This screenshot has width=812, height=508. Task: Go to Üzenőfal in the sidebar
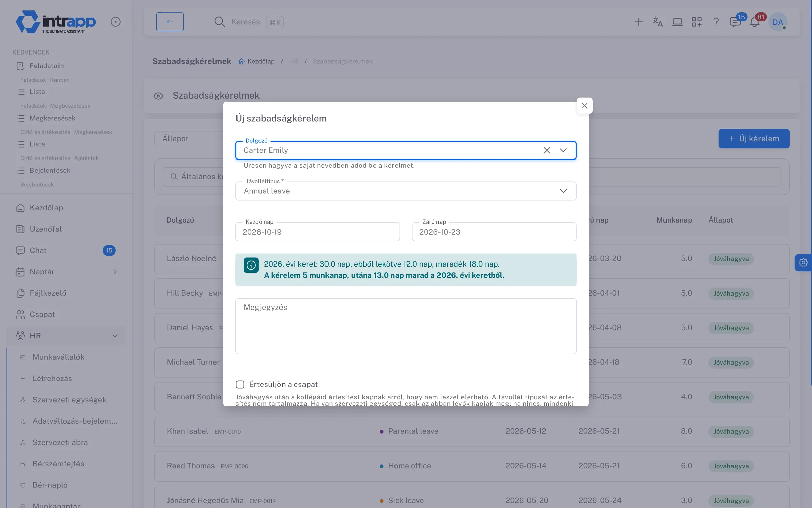(46, 229)
